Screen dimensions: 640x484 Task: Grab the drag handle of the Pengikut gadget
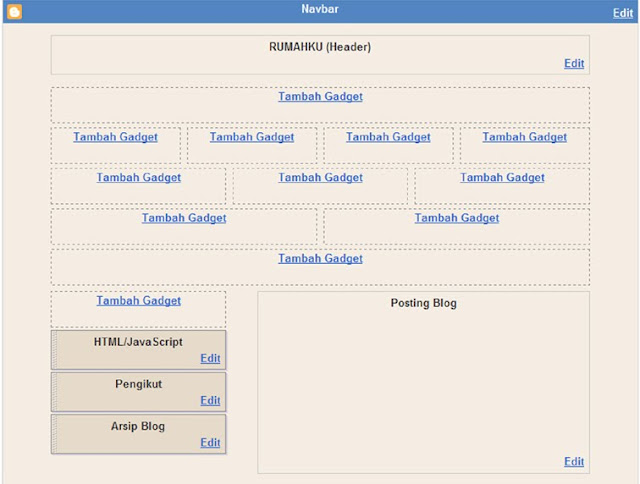pyautogui.click(x=54, y=392)
